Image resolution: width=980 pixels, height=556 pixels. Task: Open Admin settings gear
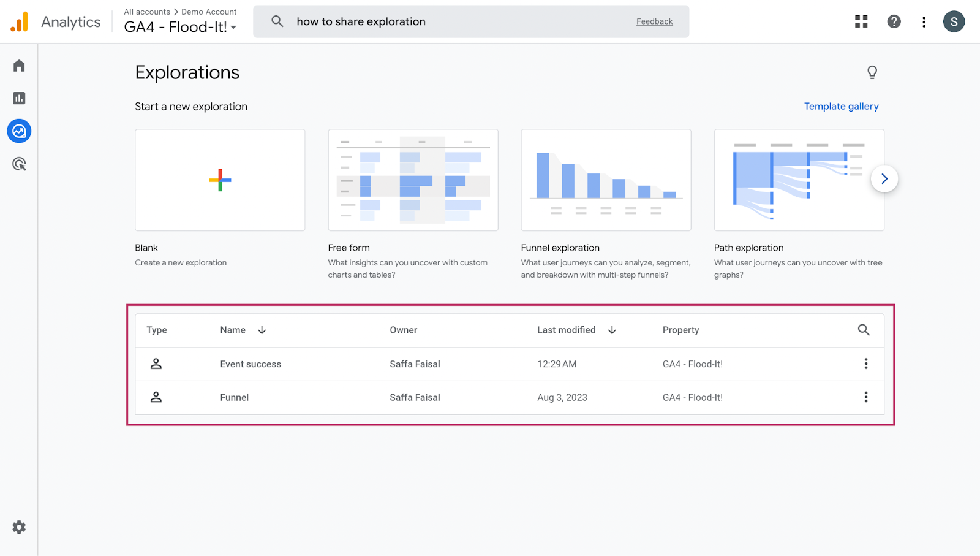coord(19,527)
